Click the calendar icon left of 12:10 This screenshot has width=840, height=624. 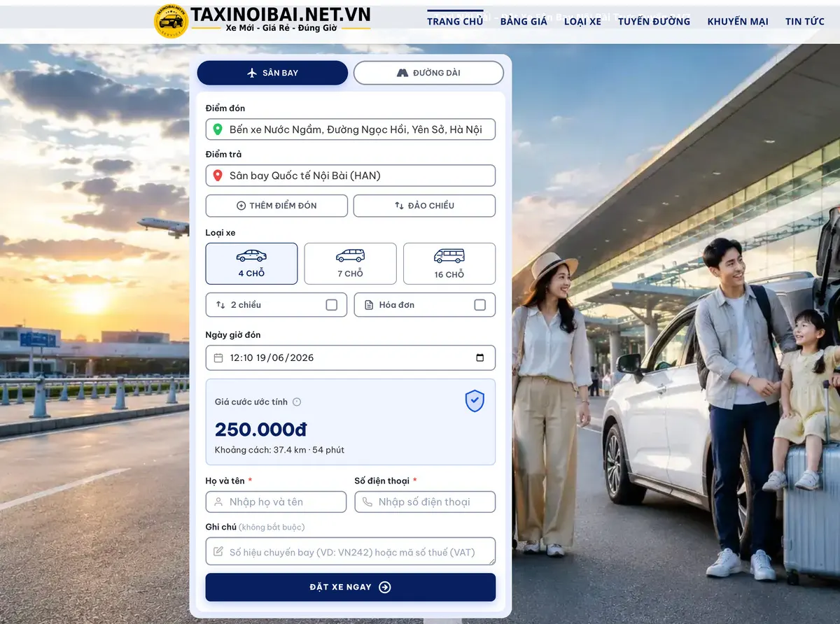click(218, 357)
